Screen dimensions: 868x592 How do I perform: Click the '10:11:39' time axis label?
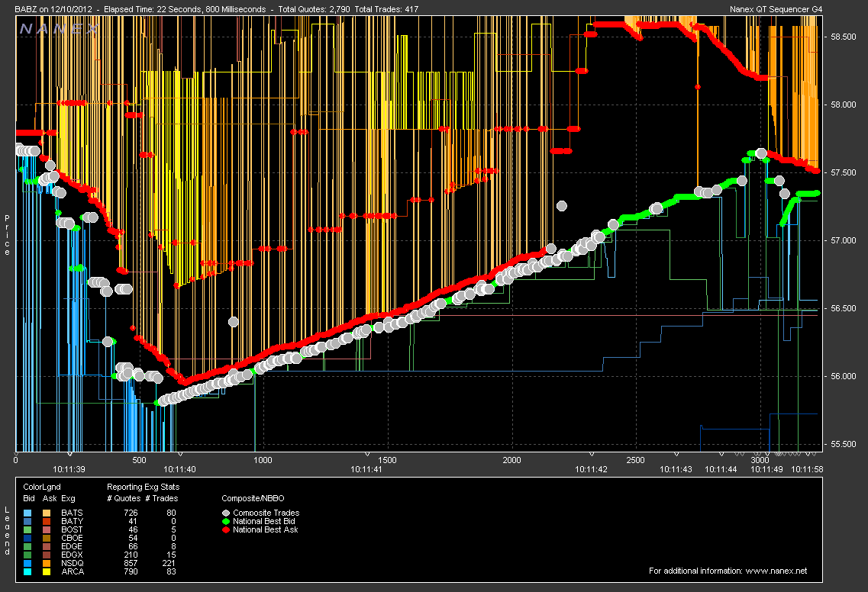(69, 469)
